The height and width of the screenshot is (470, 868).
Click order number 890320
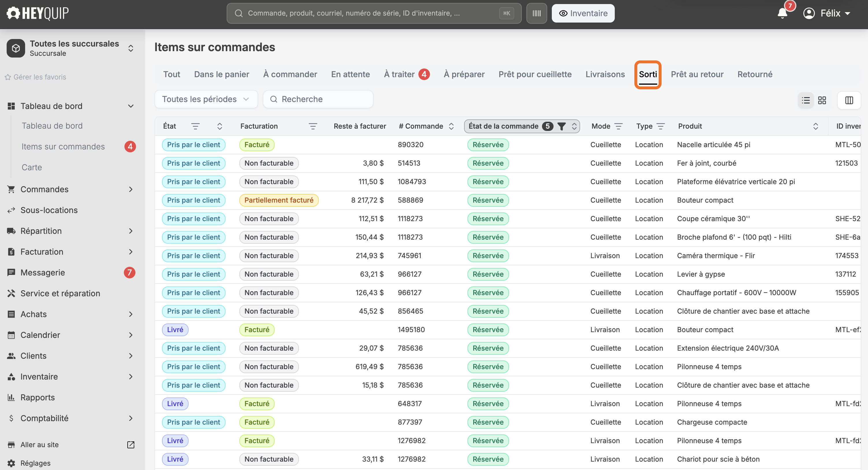coord(410,145)
